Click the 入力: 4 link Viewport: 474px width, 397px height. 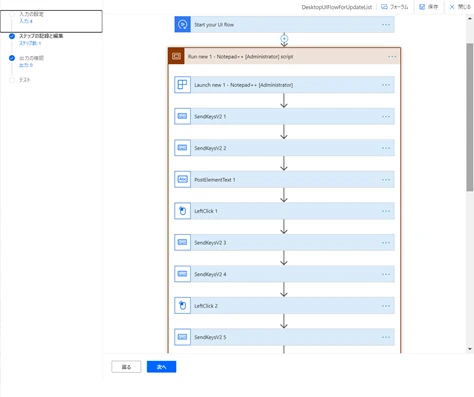coord(26,21)
